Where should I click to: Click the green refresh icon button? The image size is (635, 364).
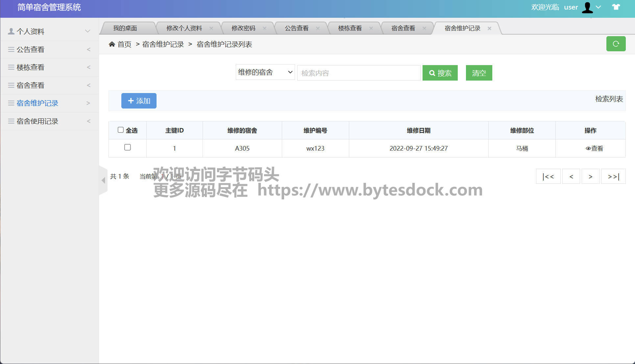pyautogui.click(x=616, y=44)
